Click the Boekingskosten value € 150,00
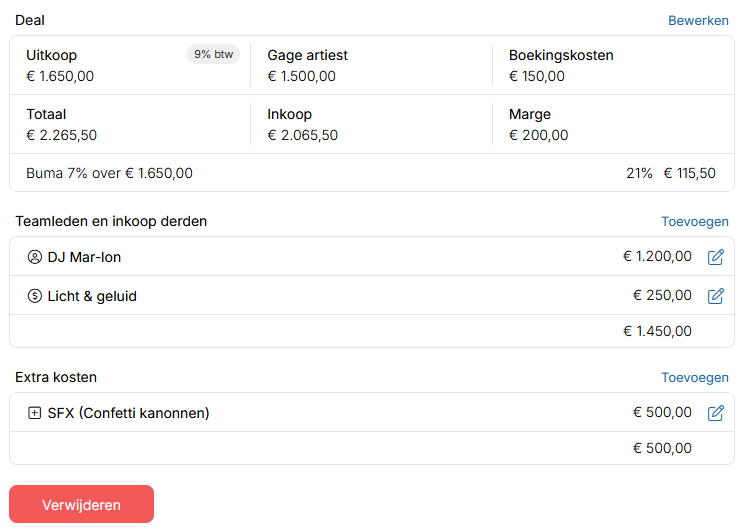743x530 pixels. point(537,76)
